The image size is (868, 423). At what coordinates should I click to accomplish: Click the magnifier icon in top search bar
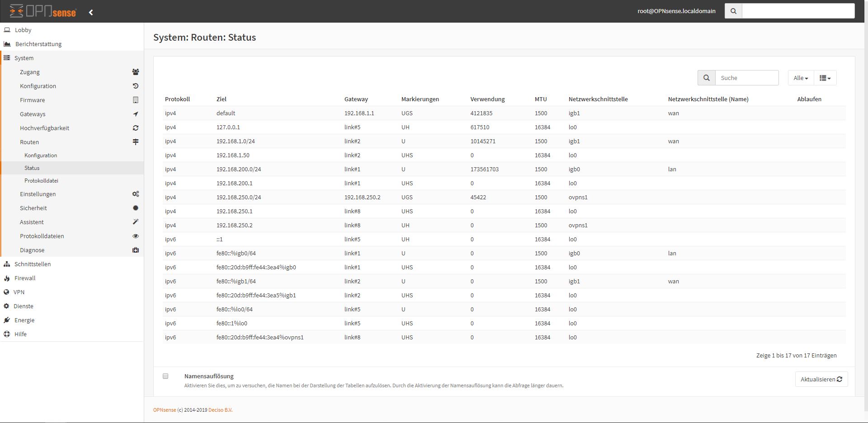(x=733, y=11)
